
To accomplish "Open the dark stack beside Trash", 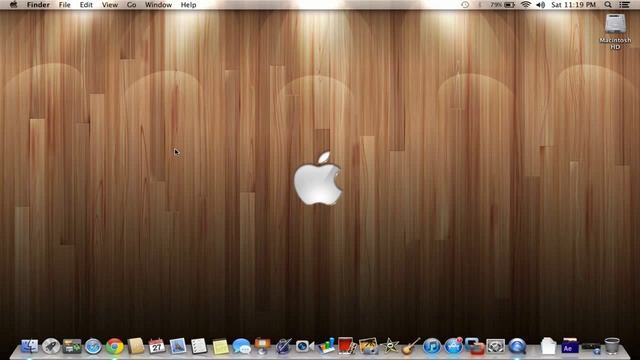I will click(x=591, y=348).
